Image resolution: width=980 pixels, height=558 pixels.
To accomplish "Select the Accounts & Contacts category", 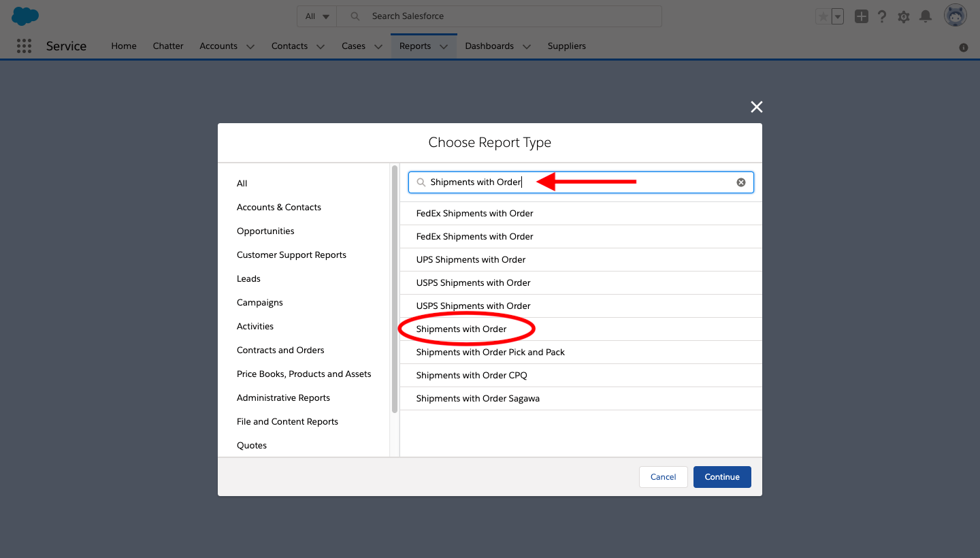I will click(x=279, y=208).
